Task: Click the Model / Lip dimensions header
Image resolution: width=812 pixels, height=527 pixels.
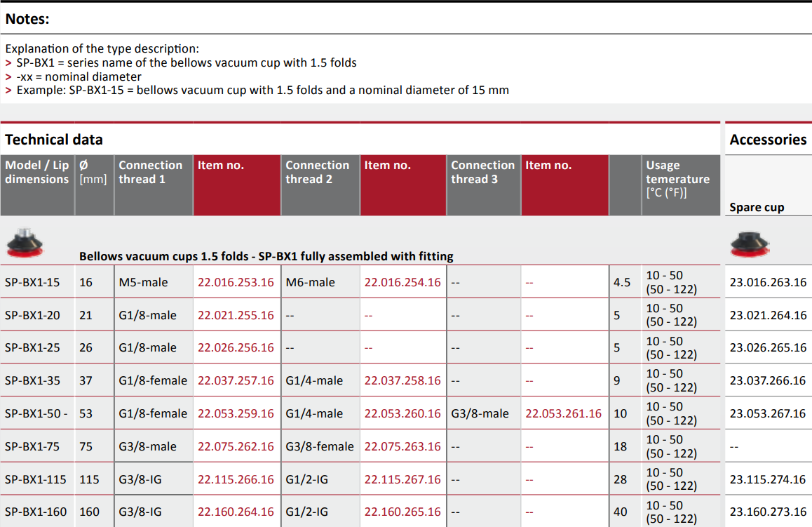Action: pyautogui.click(x=37, y=185)
